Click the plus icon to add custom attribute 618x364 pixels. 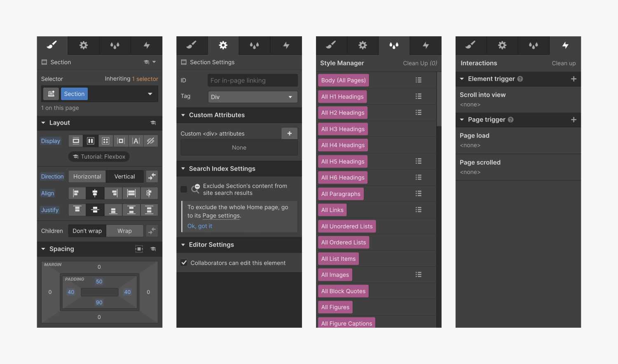click(290, 133)
